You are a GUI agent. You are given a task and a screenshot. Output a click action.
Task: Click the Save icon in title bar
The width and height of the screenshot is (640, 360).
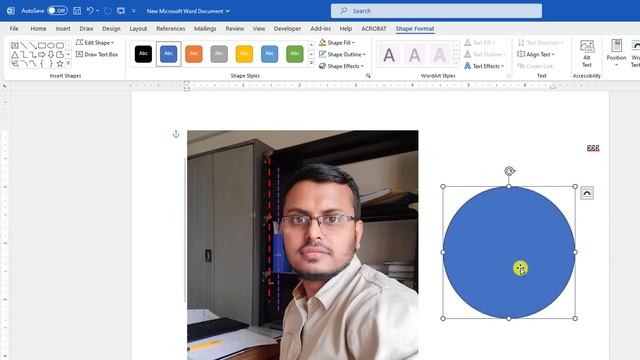tap(77, 11)
